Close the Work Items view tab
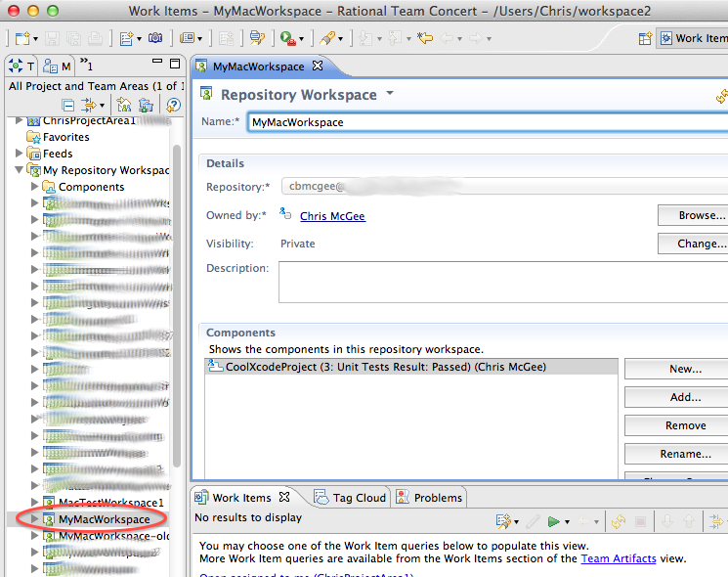 284,497
